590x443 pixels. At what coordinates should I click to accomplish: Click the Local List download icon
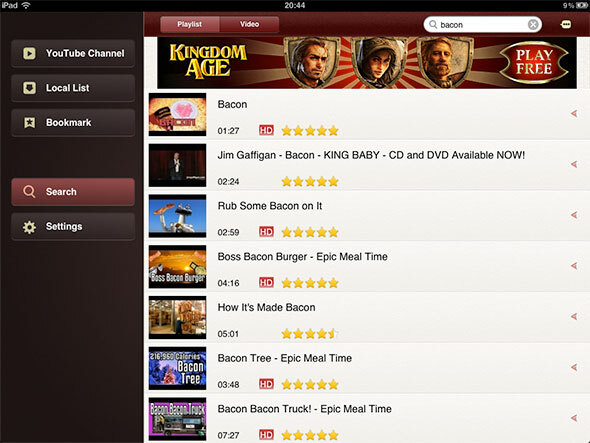pyautogui.click(x=29, y=88)
